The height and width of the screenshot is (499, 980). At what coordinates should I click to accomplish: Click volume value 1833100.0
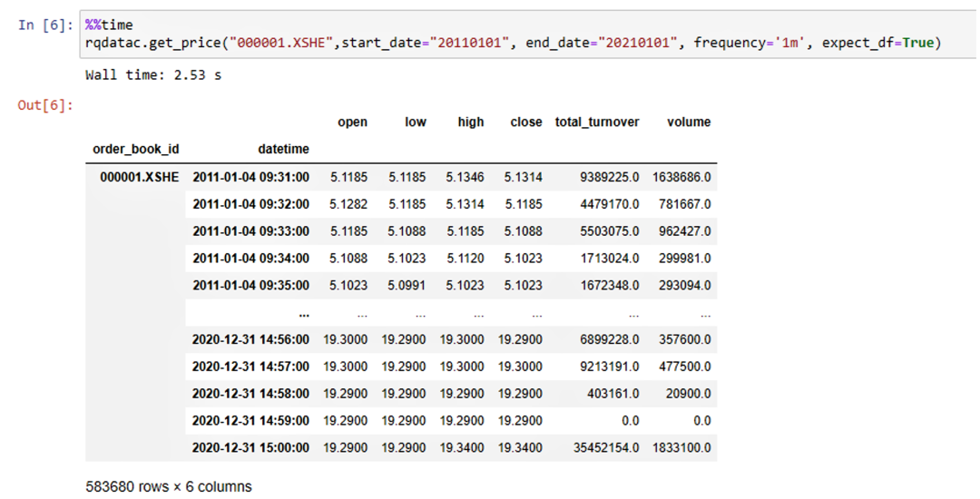click(x=681, y=448)
